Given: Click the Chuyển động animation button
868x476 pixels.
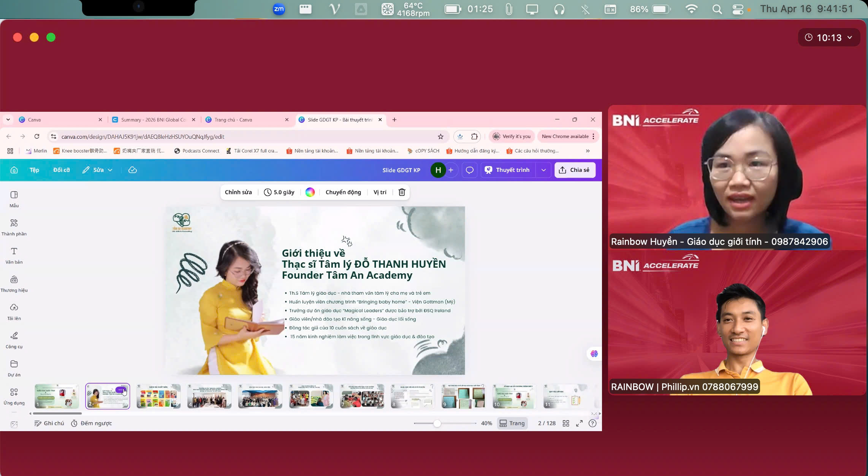Looking at the screenshot, I should [343, 192].
